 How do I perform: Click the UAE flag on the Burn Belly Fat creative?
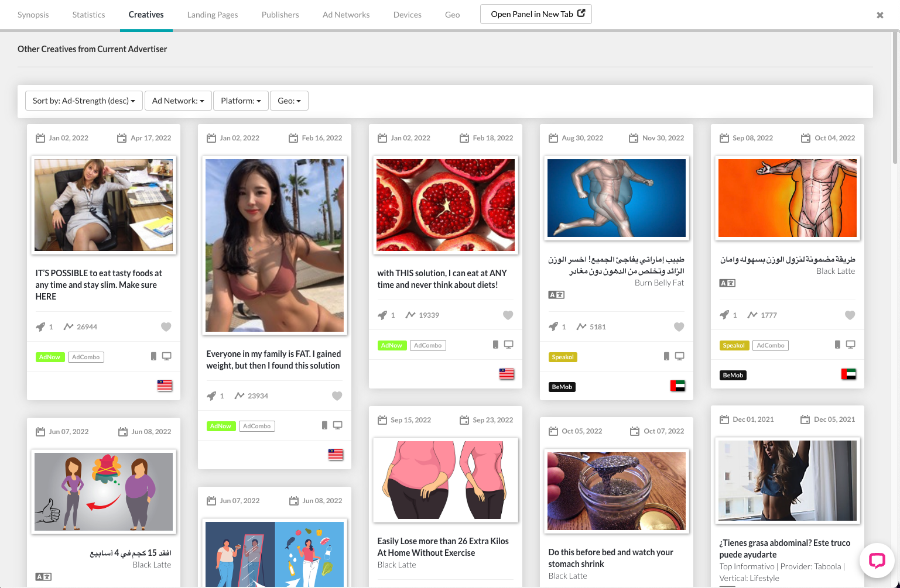click(x=677, y=386)
